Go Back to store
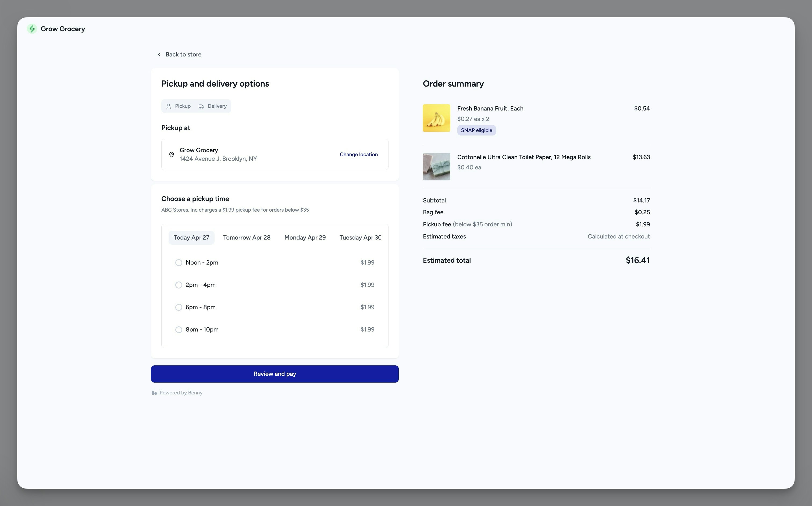812x506 pixels. click(x=183, y=55)
